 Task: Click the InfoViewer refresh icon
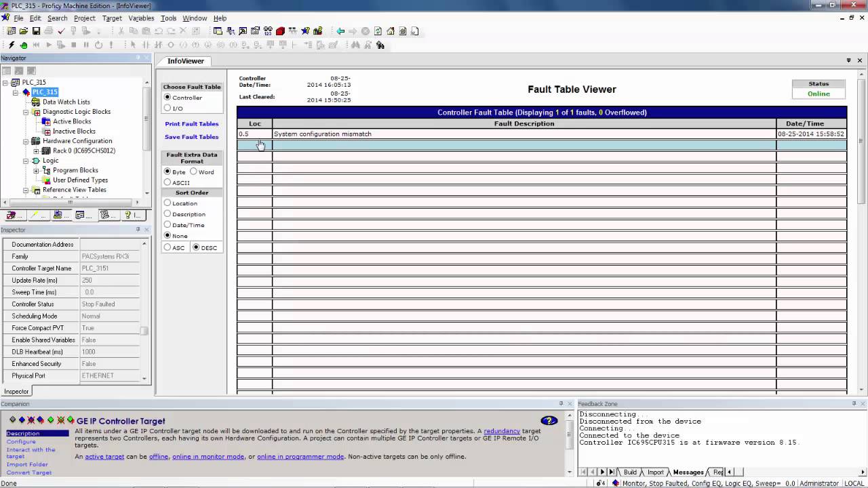point(378,31)
